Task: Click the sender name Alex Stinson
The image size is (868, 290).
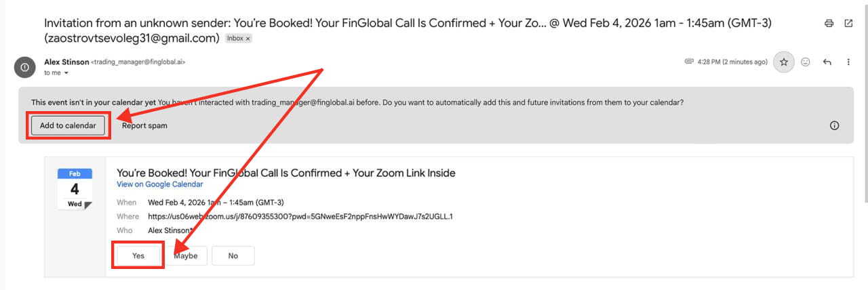Action: click(66, 62)
